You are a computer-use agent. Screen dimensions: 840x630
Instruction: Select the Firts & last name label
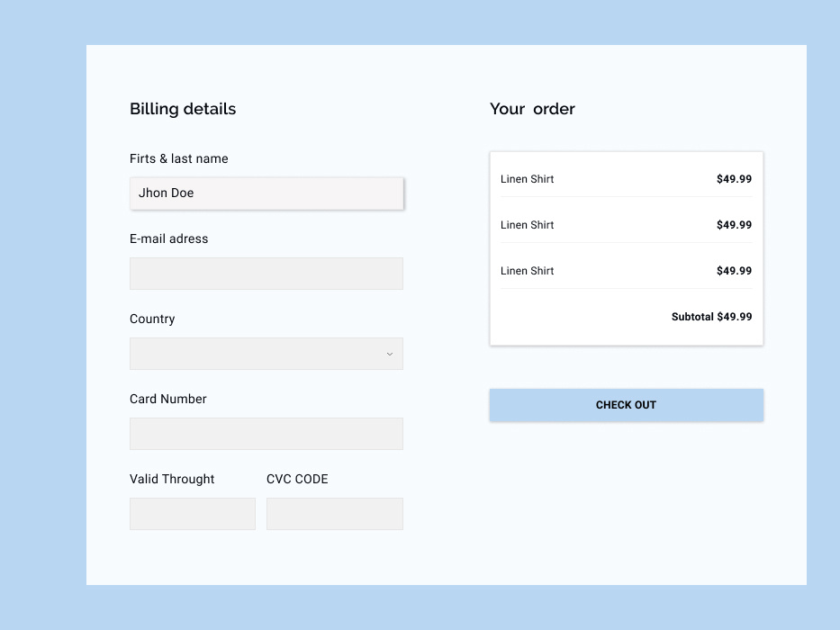point(179,158)
